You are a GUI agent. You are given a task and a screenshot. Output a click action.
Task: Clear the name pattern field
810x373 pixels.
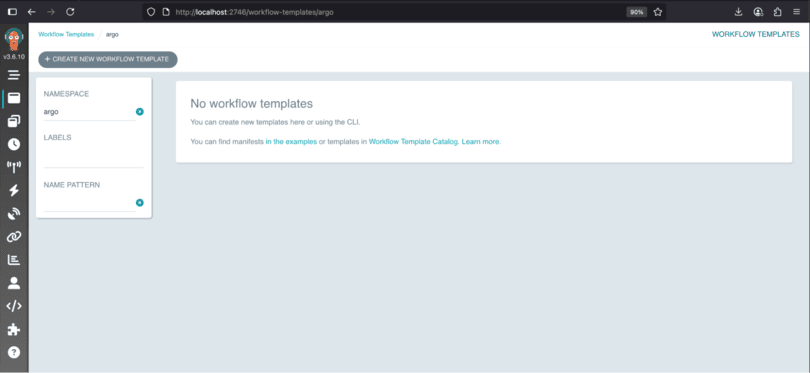pyautogui.click(x=139, y=203)
